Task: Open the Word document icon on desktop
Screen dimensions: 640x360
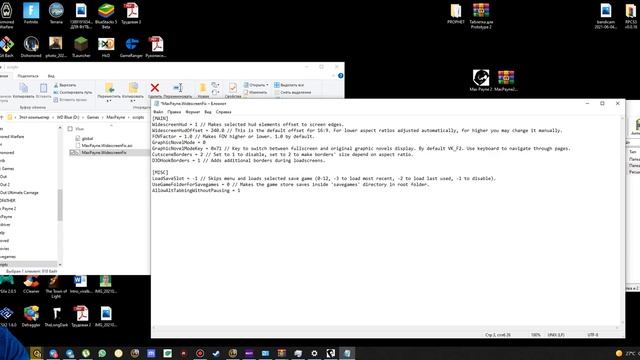Action: (x=81, y=284)
